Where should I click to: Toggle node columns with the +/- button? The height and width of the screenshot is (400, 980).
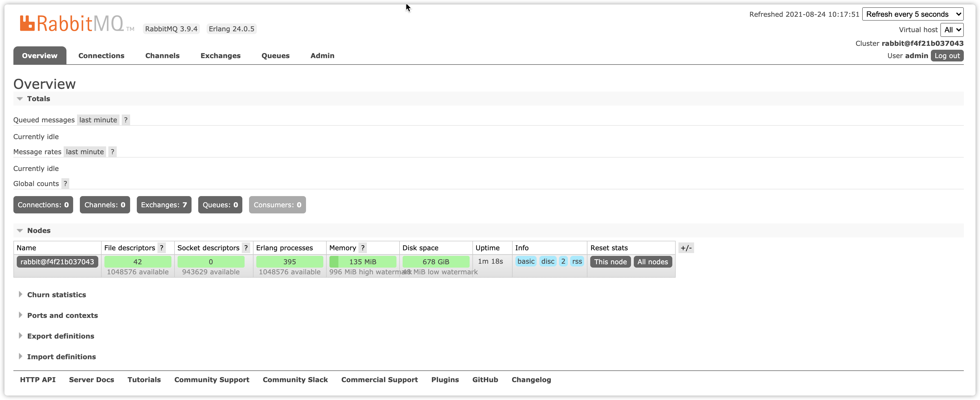click(686, 248)
